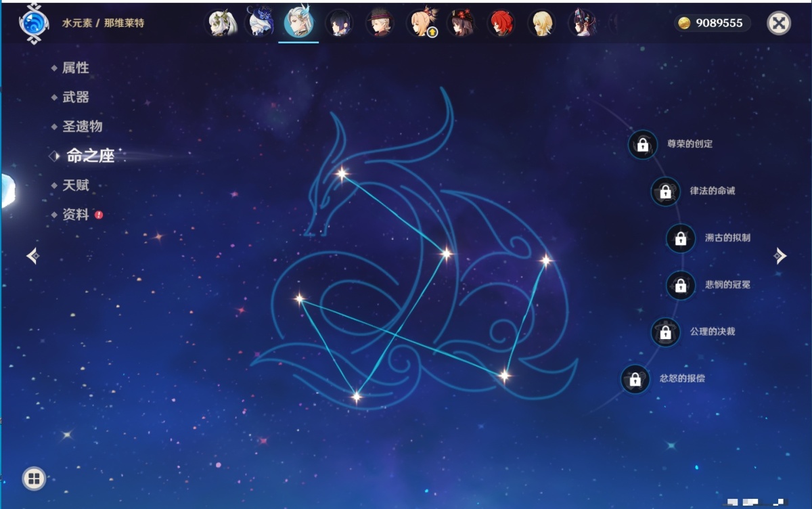Open the locked 溯古的拟制 constellation node

pos(681,238)
